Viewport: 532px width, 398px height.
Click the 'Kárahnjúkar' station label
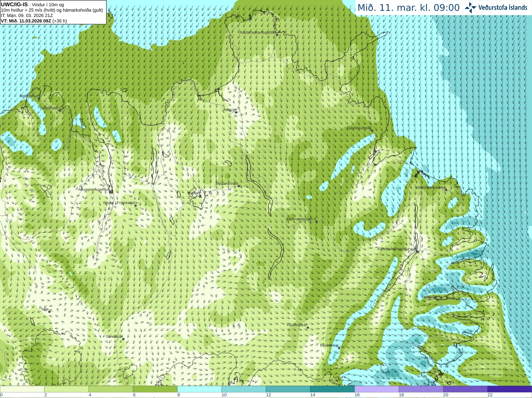click(297, 325)
